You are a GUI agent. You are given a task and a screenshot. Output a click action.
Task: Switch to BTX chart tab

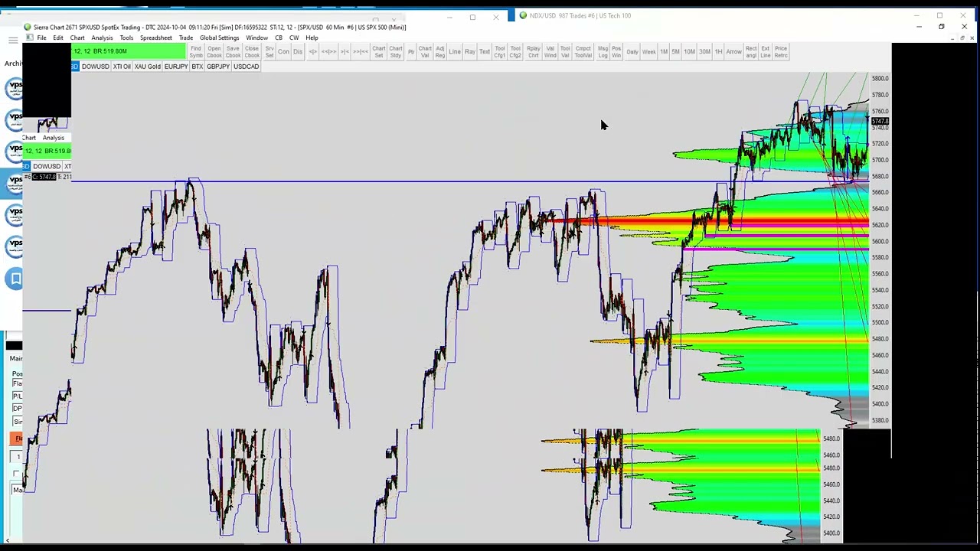click(x=198, y=67)
